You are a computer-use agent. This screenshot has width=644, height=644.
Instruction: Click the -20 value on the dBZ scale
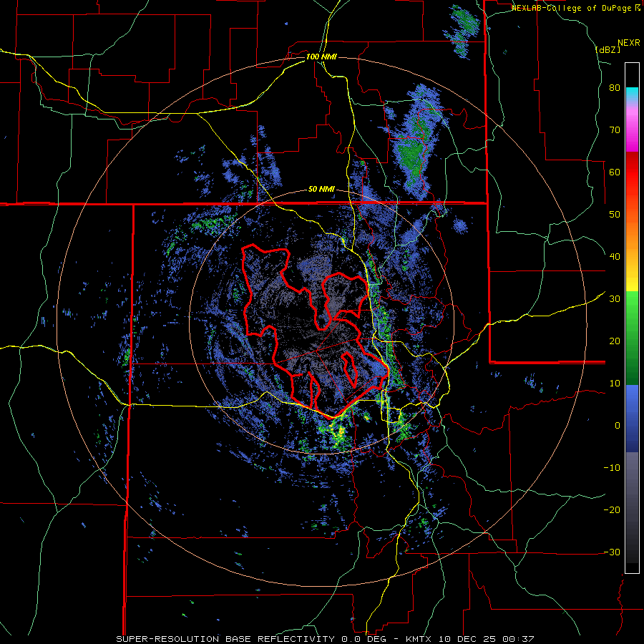pos(612,509)
